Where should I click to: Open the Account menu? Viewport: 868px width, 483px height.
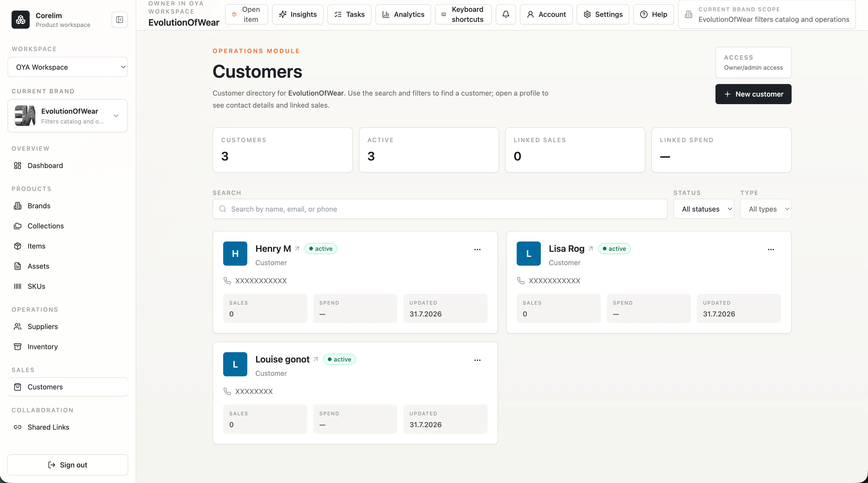click(x=546, y=14)
